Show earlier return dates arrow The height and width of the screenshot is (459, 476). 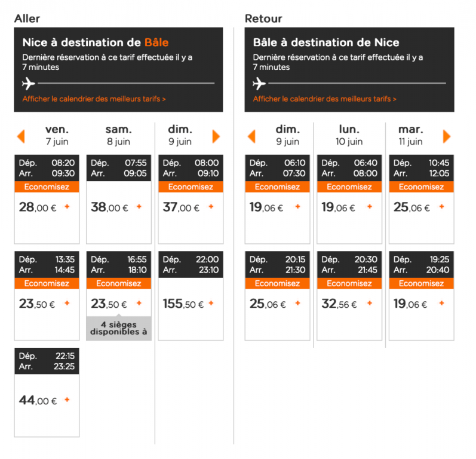coord(251,136)
